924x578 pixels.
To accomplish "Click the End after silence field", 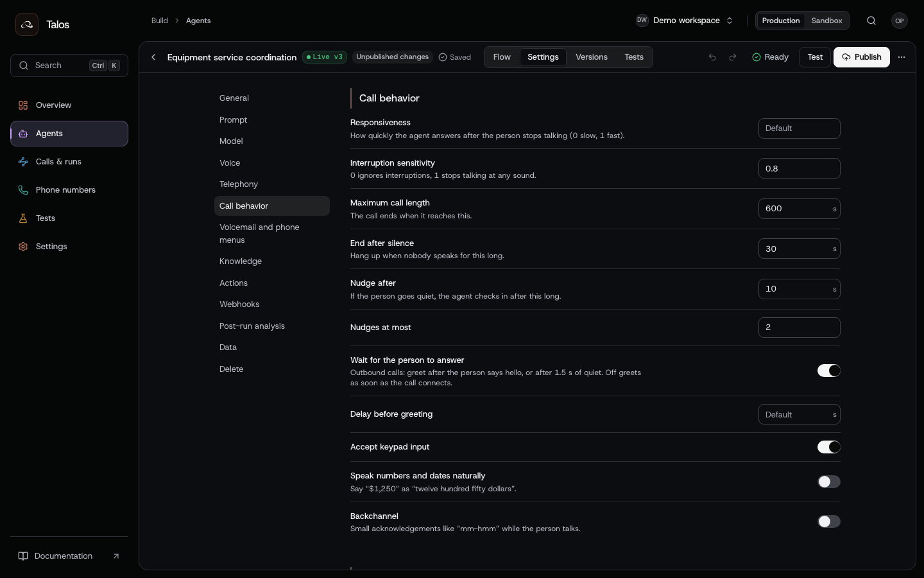I will coord(799,249).
